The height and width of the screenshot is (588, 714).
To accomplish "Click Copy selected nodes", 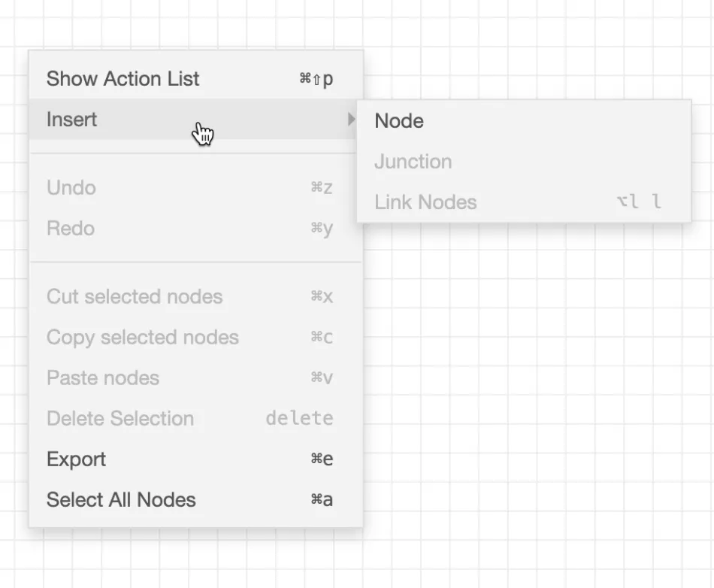I will click(142, 337).
